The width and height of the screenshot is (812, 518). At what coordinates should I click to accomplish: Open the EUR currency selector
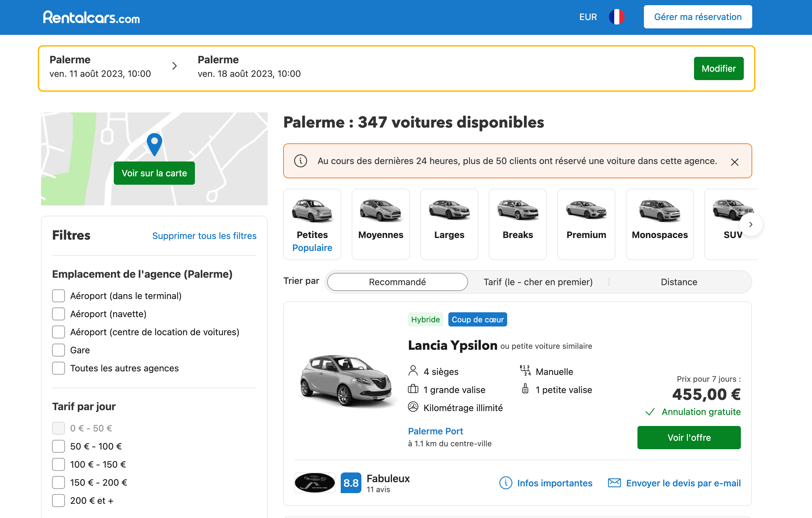click(588, 17)
